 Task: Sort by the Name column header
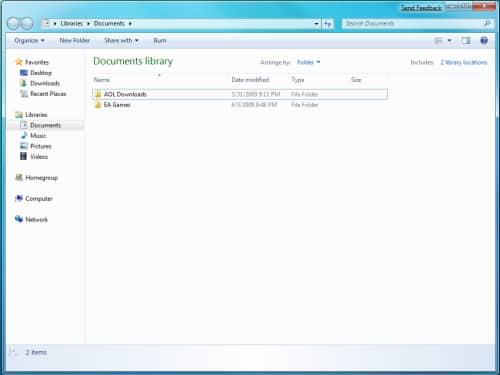click(102, 80)
